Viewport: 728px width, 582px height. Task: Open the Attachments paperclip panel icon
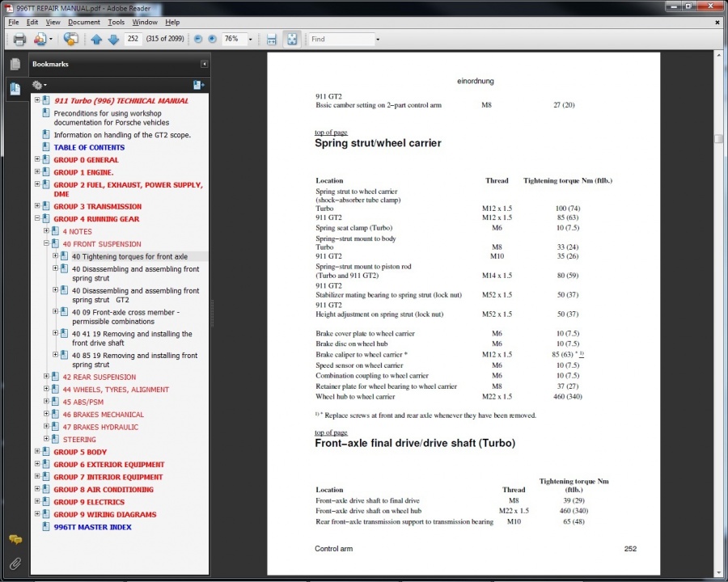(x=15, y=563)
